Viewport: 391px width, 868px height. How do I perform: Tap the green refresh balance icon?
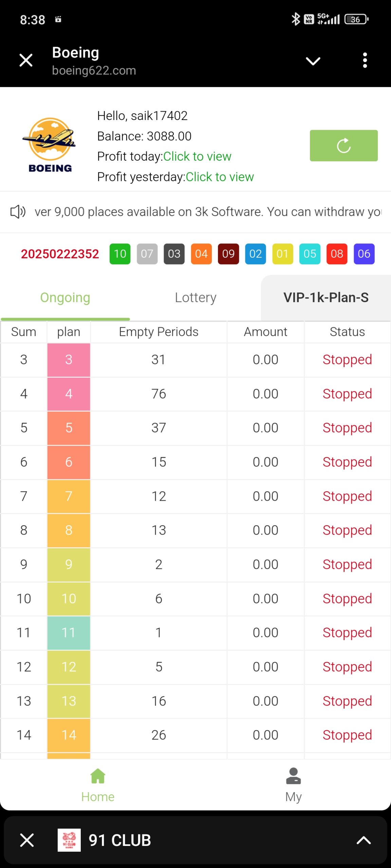point(343,146)
